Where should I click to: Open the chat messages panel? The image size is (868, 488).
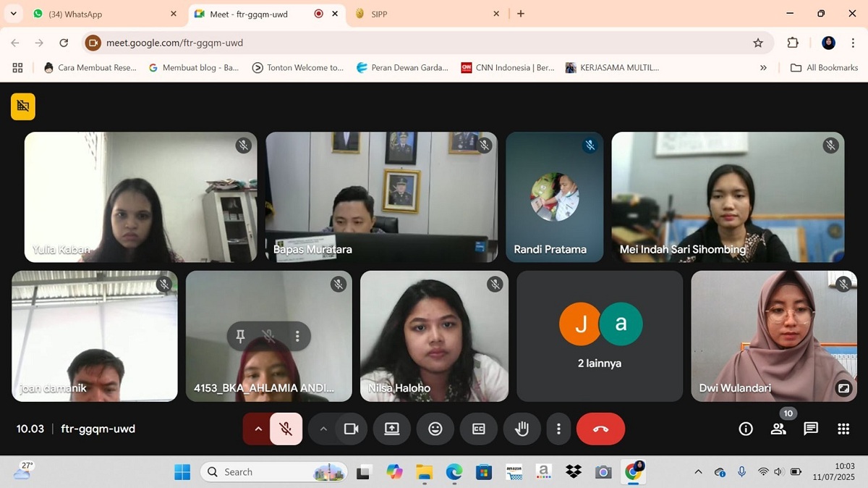point(811,429)
